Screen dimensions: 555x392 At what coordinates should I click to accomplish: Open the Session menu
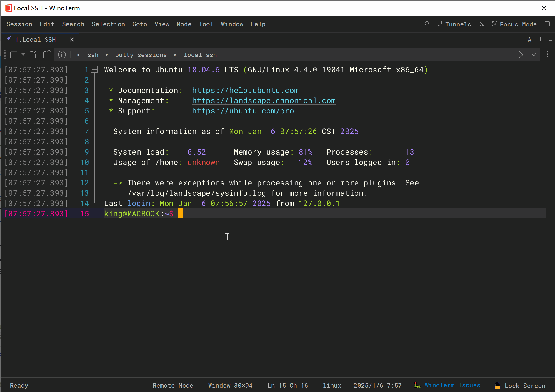19,24
